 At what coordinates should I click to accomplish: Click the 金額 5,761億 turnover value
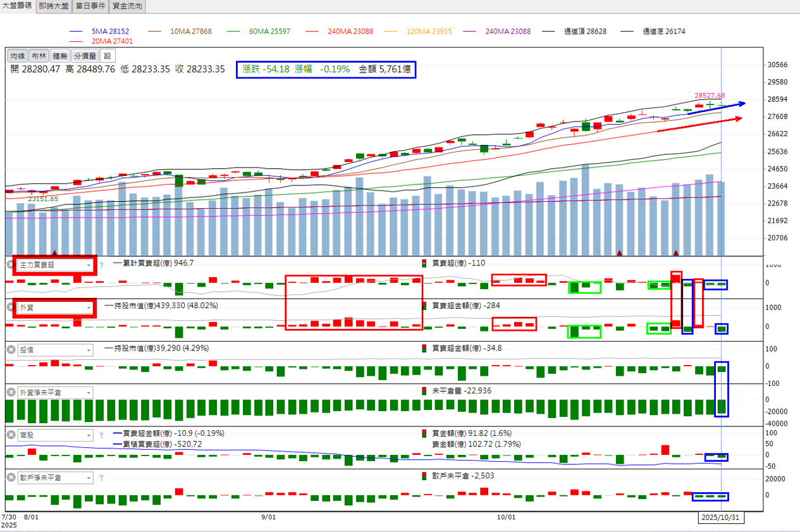385,70
